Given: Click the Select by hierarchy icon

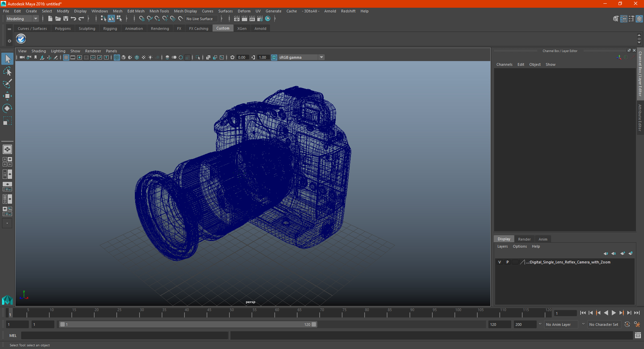Looking at the screenshot, I should (x=103, y=19).
